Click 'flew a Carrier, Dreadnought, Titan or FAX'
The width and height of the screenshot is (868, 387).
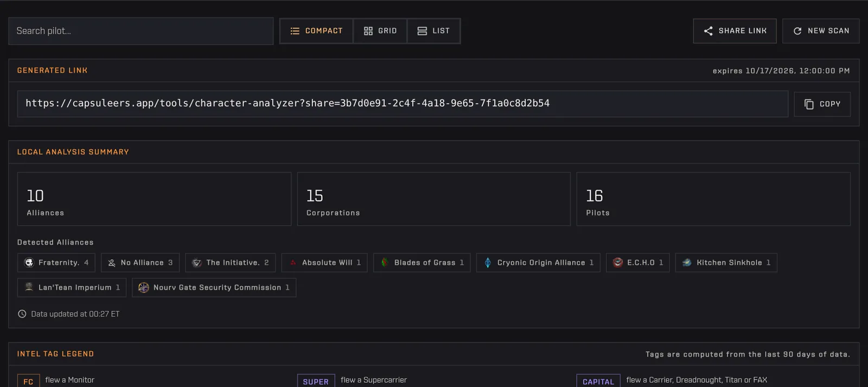[697, 380]
